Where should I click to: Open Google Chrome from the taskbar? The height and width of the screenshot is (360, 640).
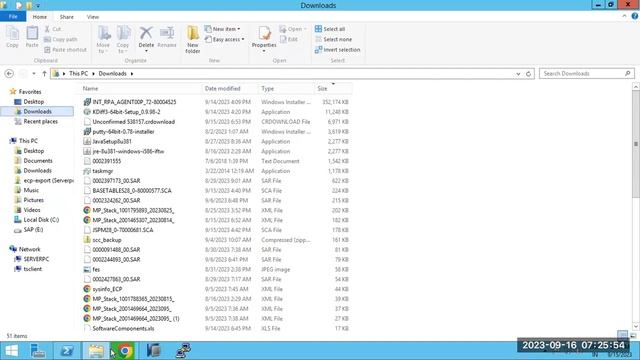click(125, 351)
